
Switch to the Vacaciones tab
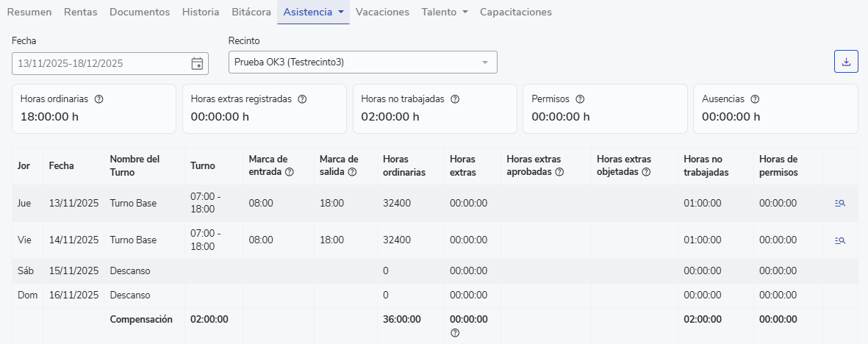382,12
